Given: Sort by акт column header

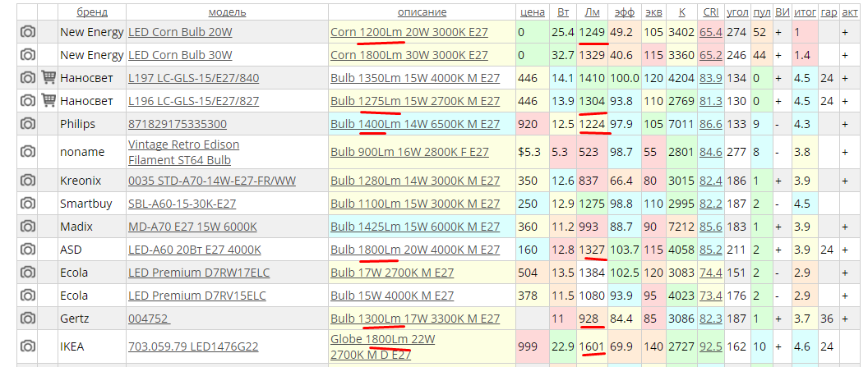Looking at the screenshot, I should click(x=850, y=12).
